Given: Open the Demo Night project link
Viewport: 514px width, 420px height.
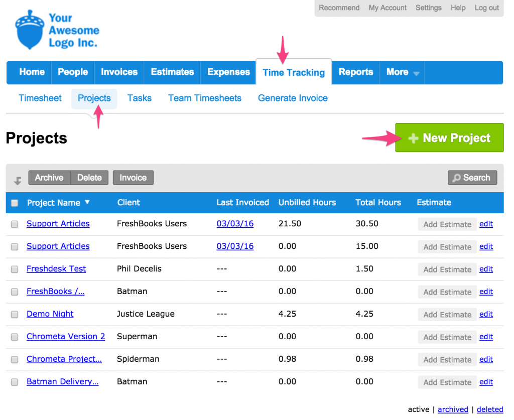Looking at the screenshot, I should [50, 314].
